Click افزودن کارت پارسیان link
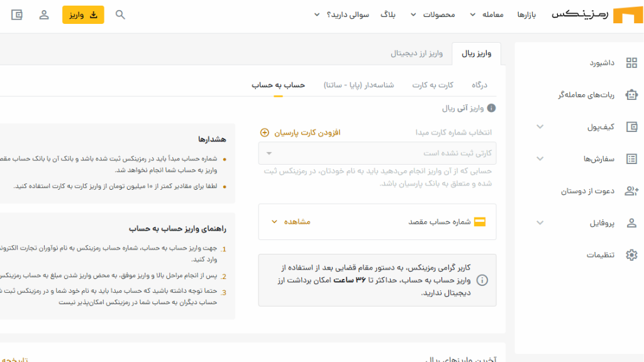 click(x=307, y=133)
